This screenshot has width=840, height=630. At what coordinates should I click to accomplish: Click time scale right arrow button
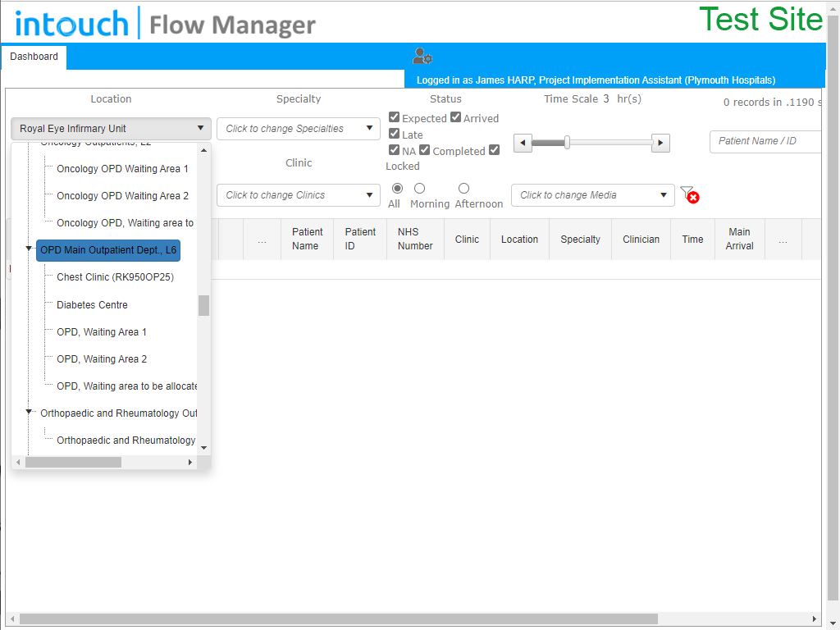click(660, 143)
